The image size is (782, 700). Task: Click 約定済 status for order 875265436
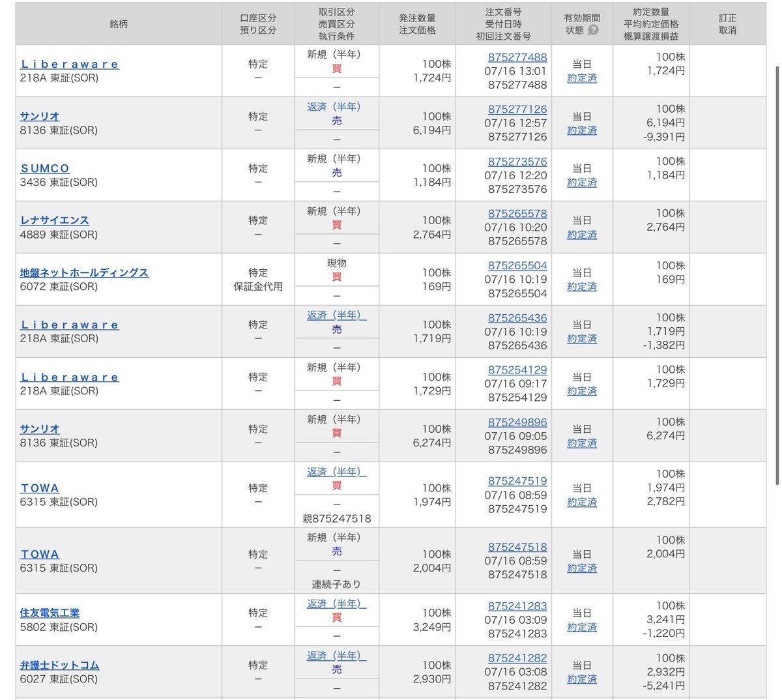tap(582, 339)
